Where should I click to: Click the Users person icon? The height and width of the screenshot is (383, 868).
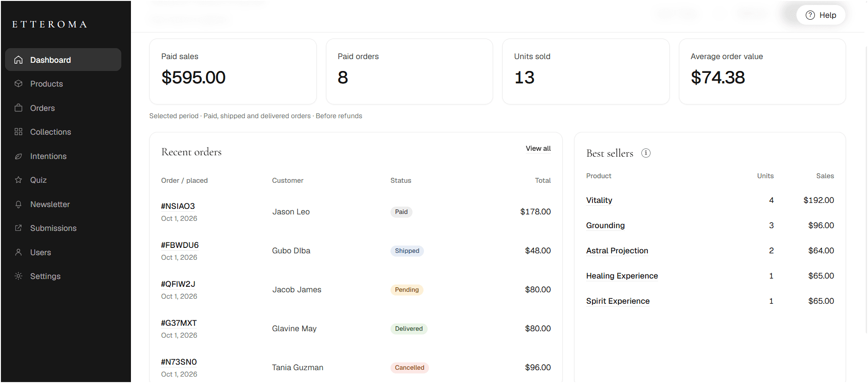18,252
